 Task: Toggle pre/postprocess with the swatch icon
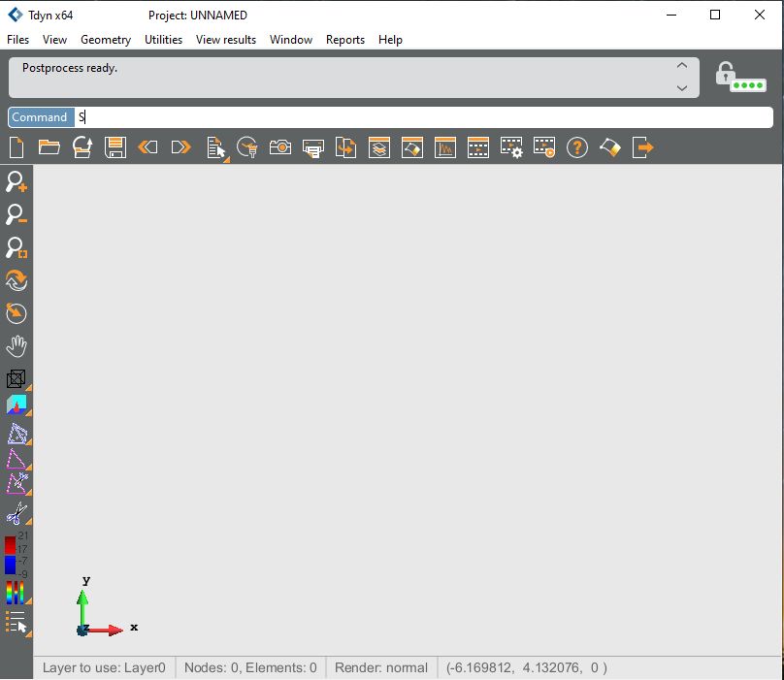pyautogui.click(x=610, y=147)
